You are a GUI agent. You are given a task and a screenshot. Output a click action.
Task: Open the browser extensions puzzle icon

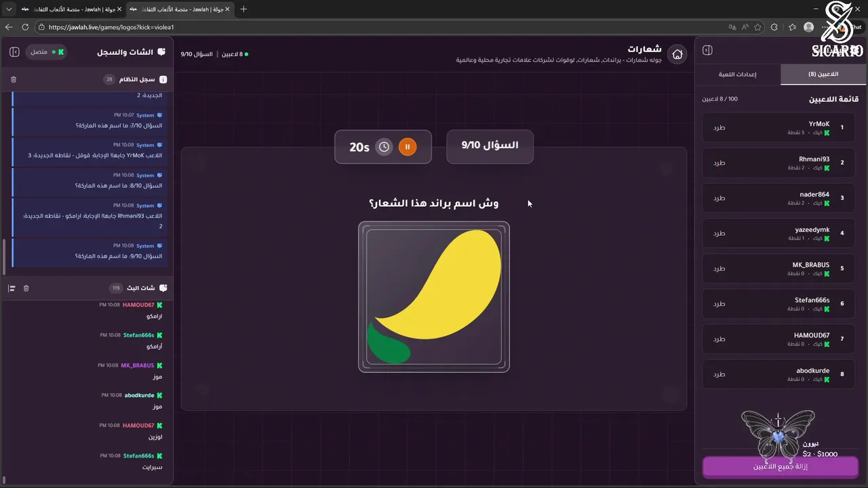[x=774, y=27]
